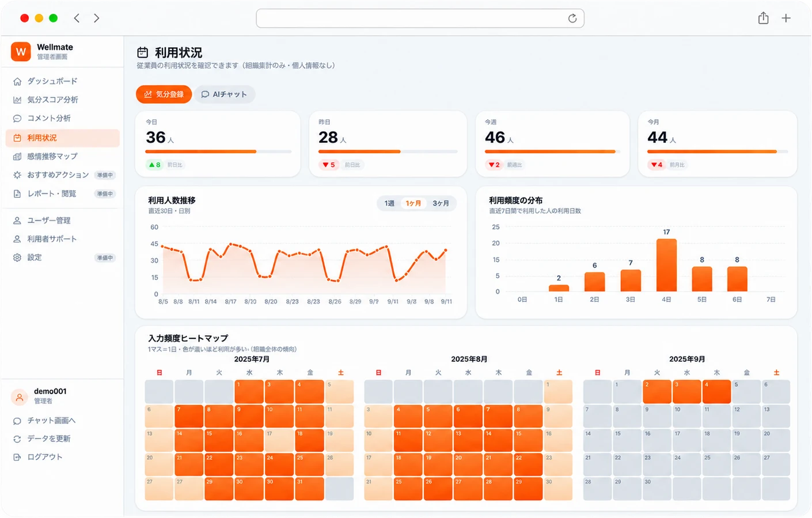Viewport: 812px width, 518px height.
Task: Click the データを更新 refresh icon
Action: click(x=17, y=439)
